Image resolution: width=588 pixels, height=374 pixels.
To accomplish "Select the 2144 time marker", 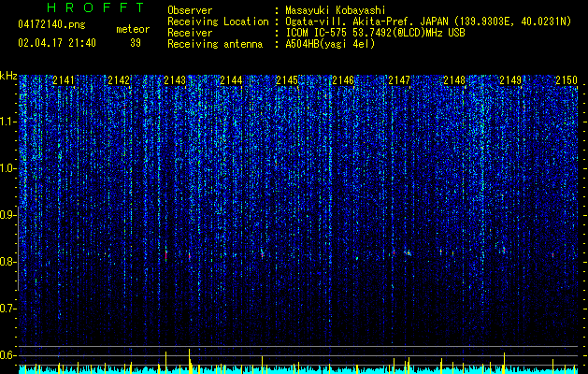I will coord(231,80).
